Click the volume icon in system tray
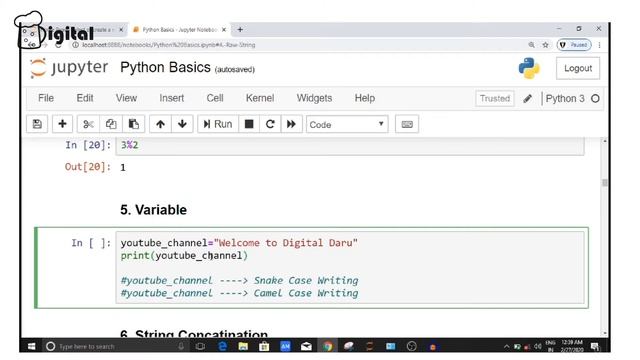Image resolution: width=640 pixels, height=360 pixels. (x=538, y=346)
